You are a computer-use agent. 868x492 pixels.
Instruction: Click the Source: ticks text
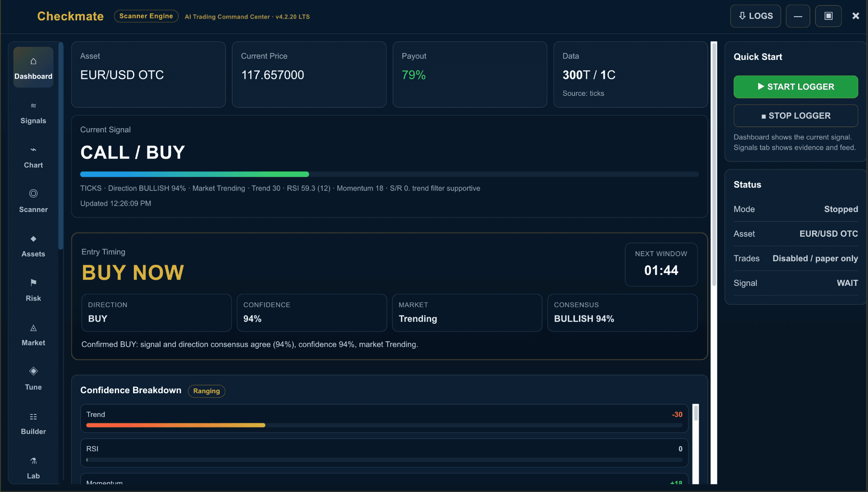click(x=583, y=93)
